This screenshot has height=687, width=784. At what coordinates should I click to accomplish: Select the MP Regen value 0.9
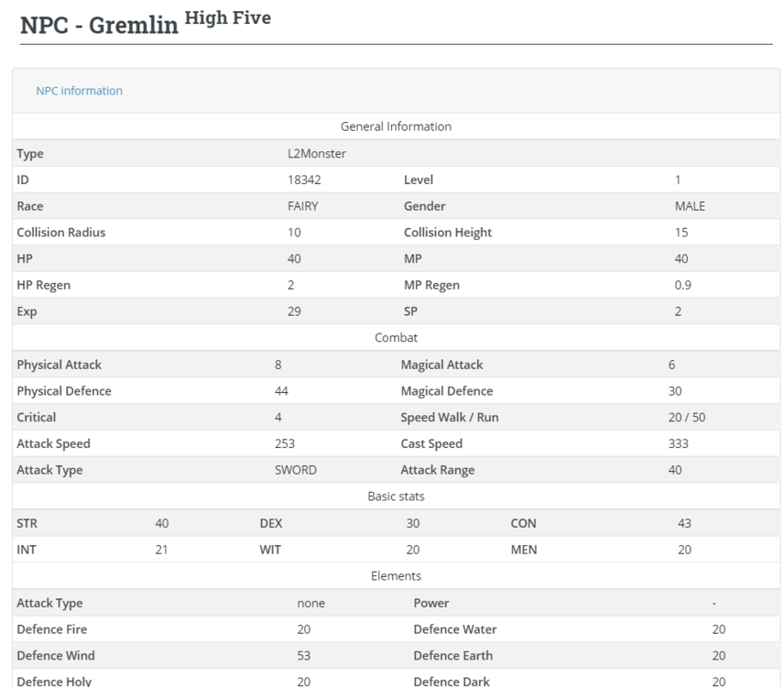click(682, 285)
